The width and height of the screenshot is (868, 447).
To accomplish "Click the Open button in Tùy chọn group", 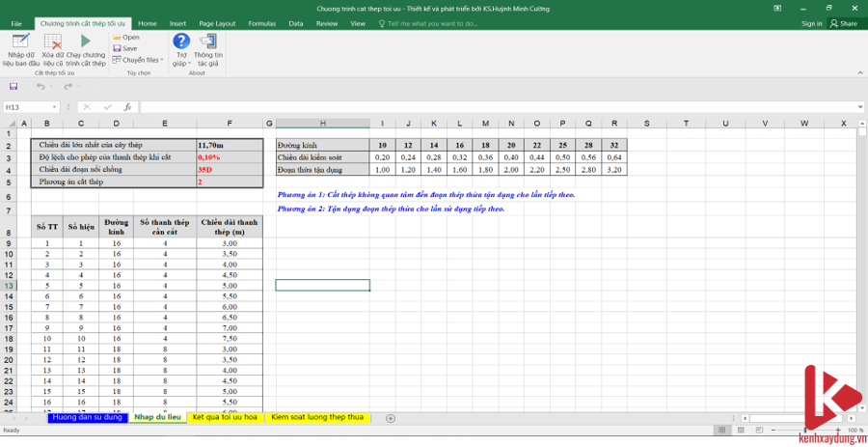I will [125, 38].
